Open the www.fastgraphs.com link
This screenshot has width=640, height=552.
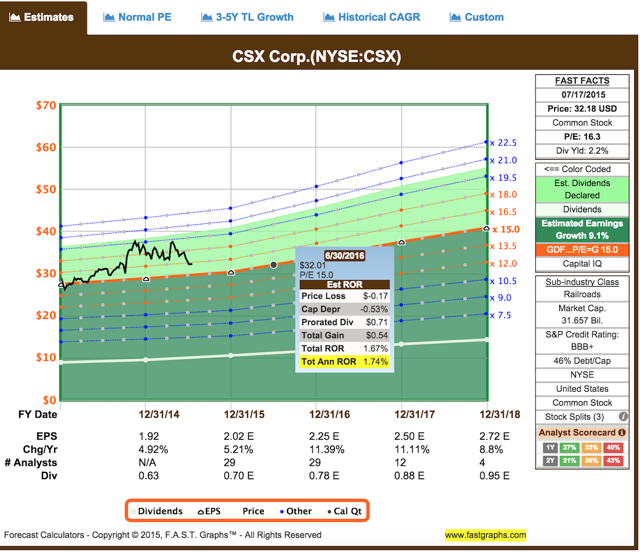coord(485,535)
